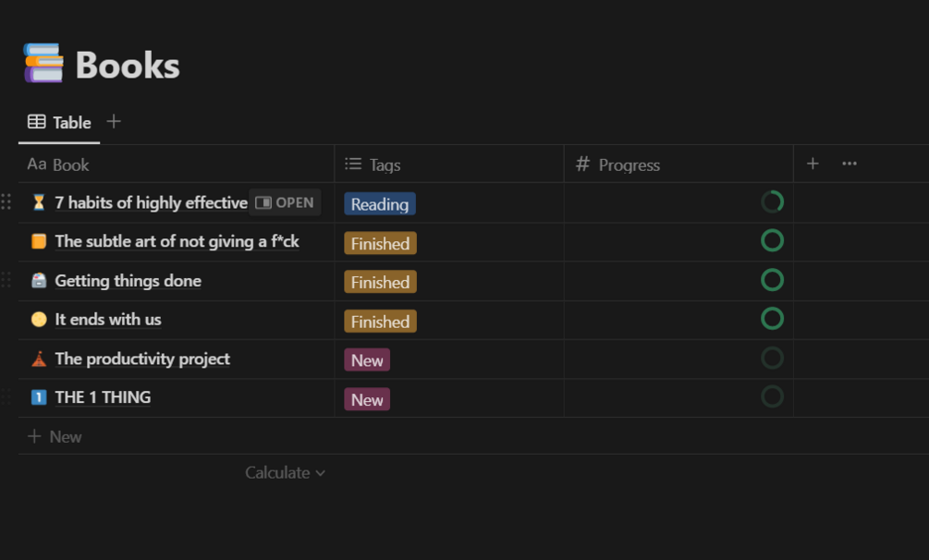Open the three-dot column options menu

point(850,164)
